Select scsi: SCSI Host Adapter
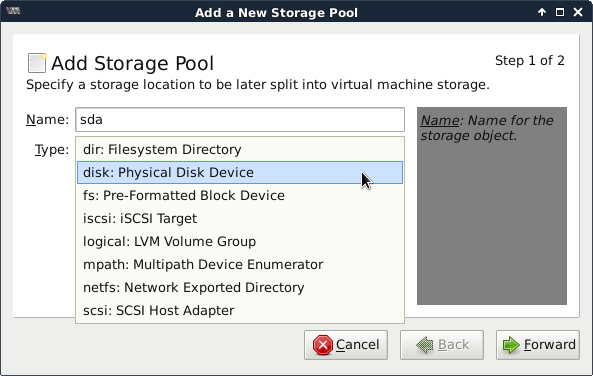 [x=240, y=311]
